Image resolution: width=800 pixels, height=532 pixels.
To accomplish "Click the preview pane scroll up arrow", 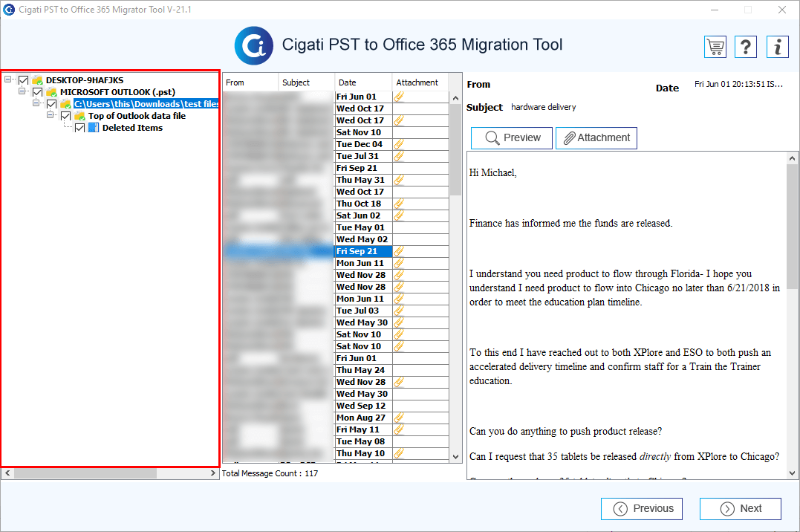I will [792, 158].
